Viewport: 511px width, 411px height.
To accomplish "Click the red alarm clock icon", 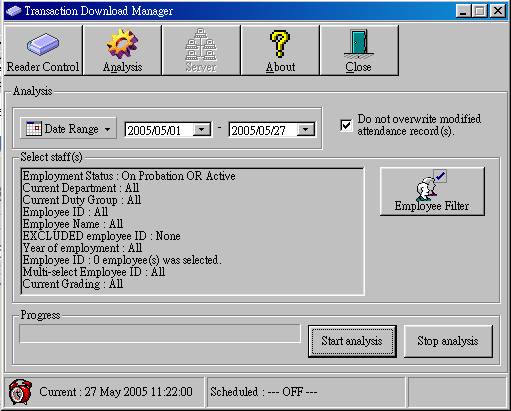I will click(20, 392).
